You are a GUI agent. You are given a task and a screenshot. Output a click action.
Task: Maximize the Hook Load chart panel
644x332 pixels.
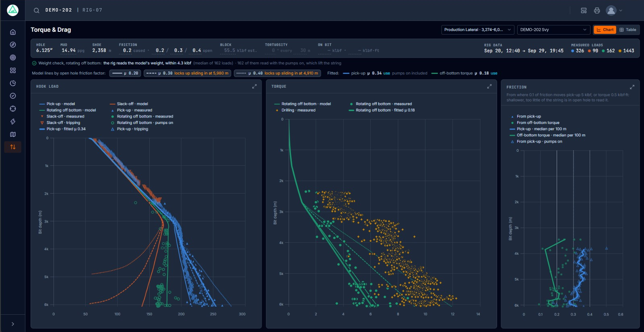tap(254, 87)
